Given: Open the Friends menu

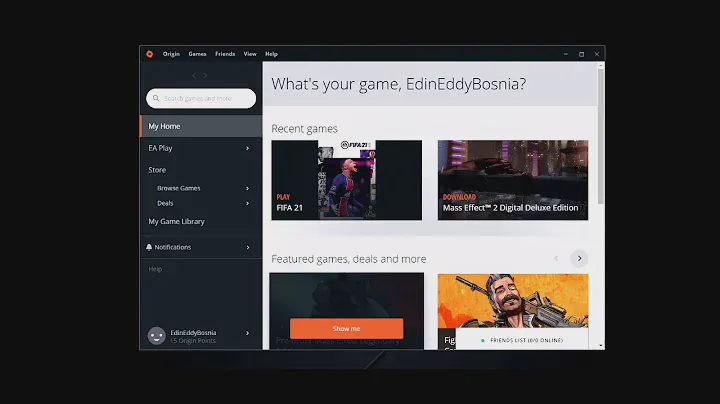Looking at the screenshot, I should pyautogui.click(x=225, y=54).
